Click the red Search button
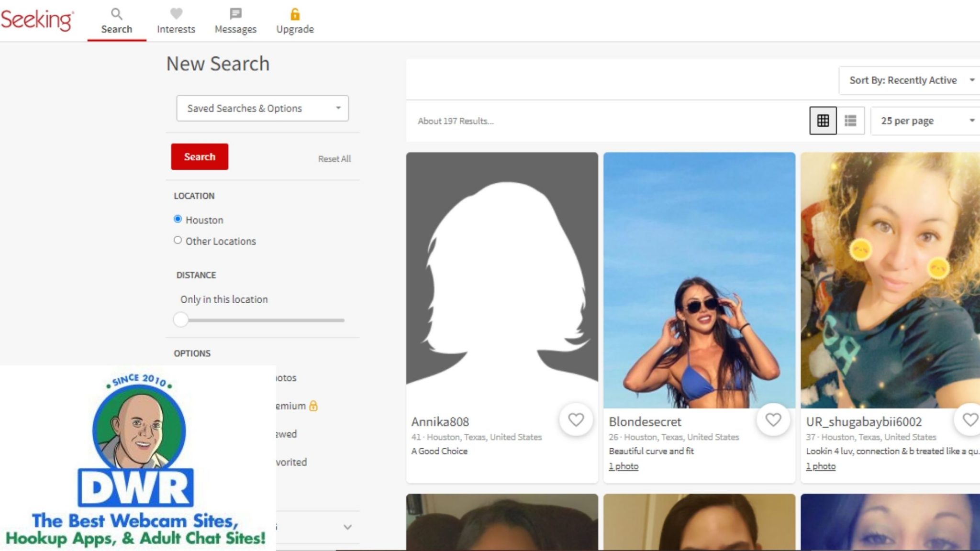Screen dimensions: 980x551 [200, 156]
